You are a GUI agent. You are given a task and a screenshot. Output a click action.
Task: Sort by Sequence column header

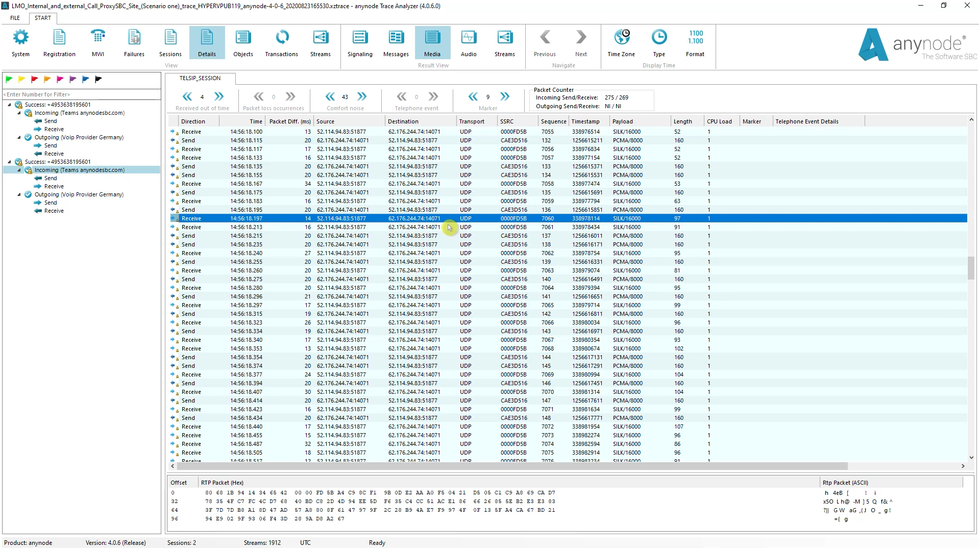[554, 121]
